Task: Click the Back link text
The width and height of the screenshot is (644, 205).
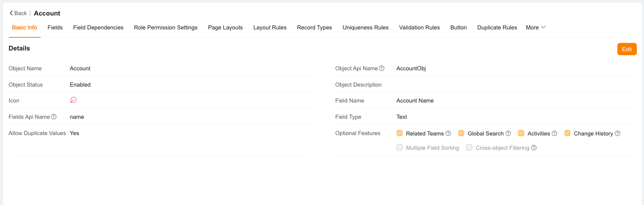Action: click(x=21, y=13)
